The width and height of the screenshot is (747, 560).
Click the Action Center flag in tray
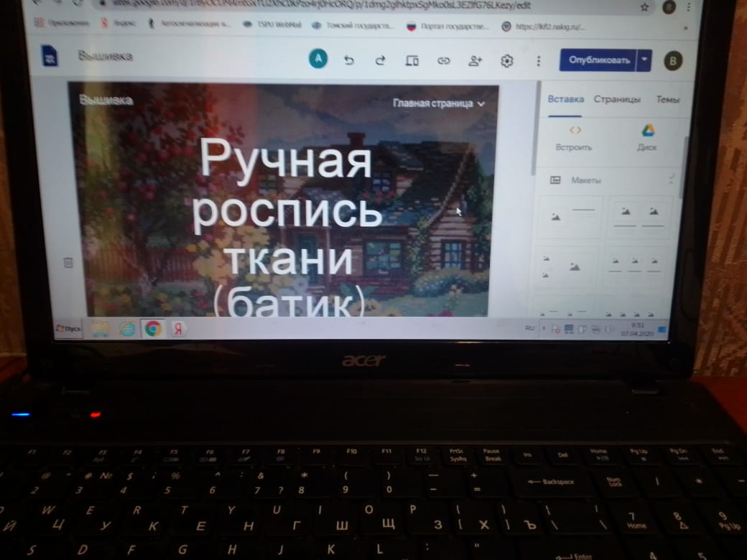(x=555, y=329)
